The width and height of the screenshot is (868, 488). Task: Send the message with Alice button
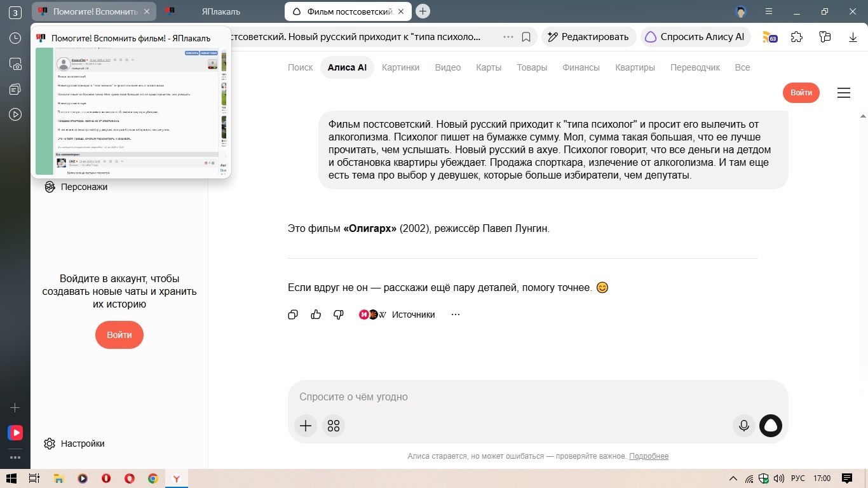click(x=771, y=426)
